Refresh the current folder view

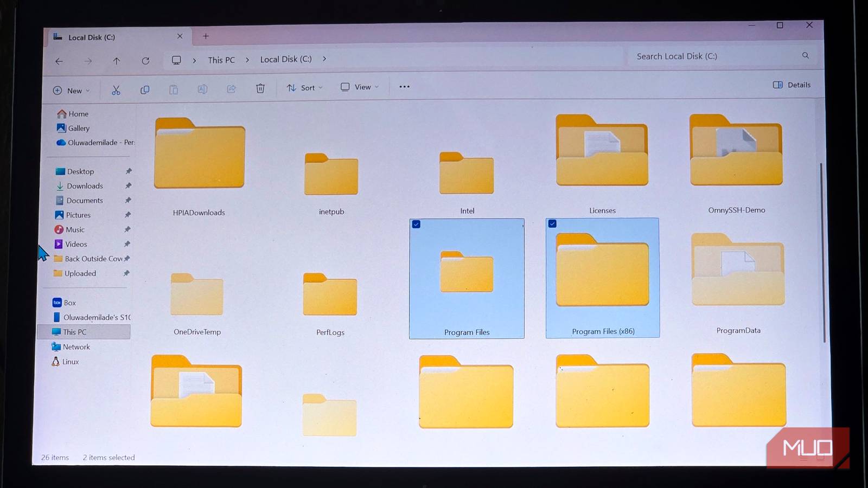pyautogui.click(x=145, y=61)
